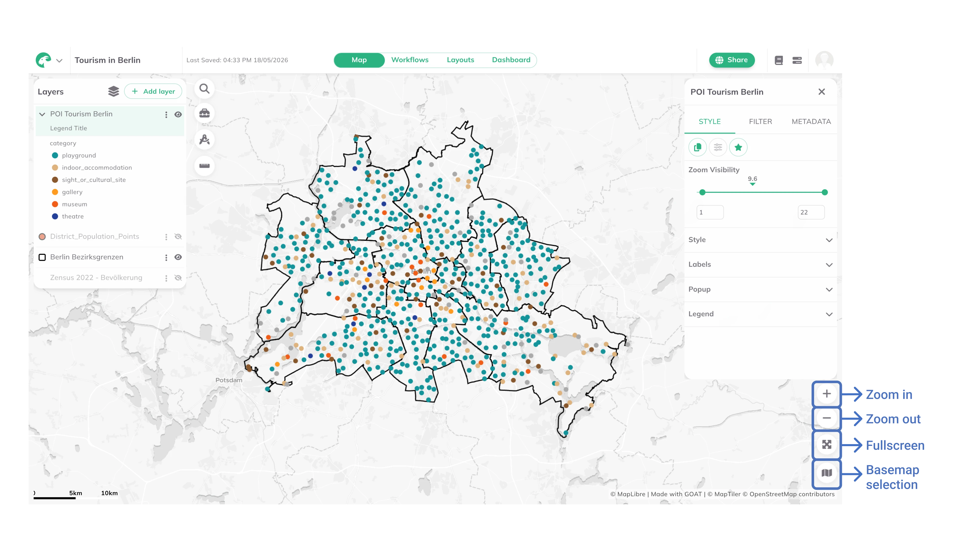Image resolution: width=980 pixels, height=551 pixels.
Task: Open the user avatar menu
Action: pos(824,60)
